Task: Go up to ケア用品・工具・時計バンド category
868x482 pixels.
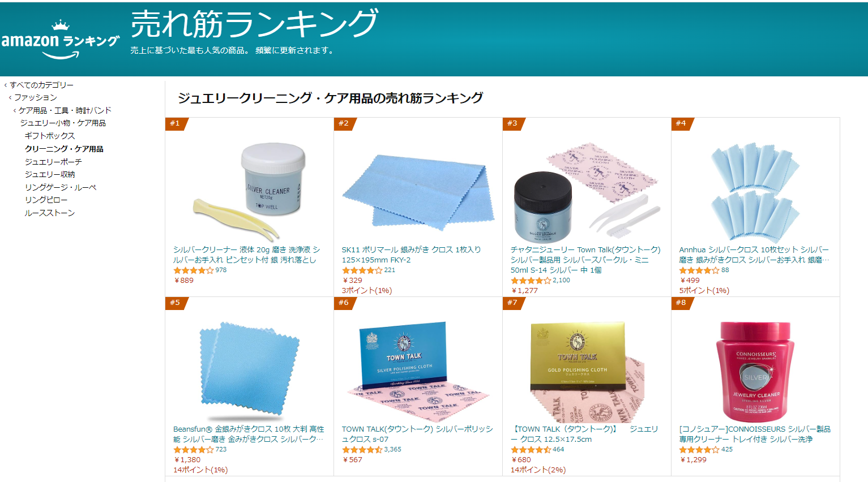Action: click(x=65, y=110)
